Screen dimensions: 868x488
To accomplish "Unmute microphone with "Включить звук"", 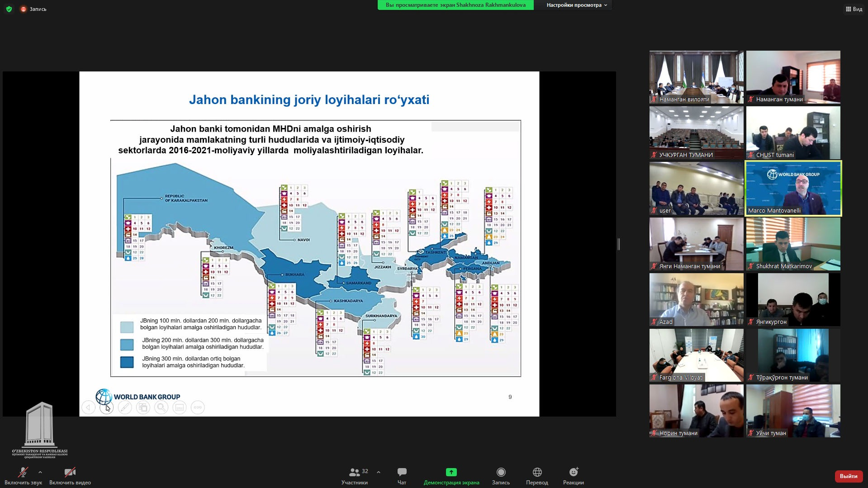I will coord(23,476).
